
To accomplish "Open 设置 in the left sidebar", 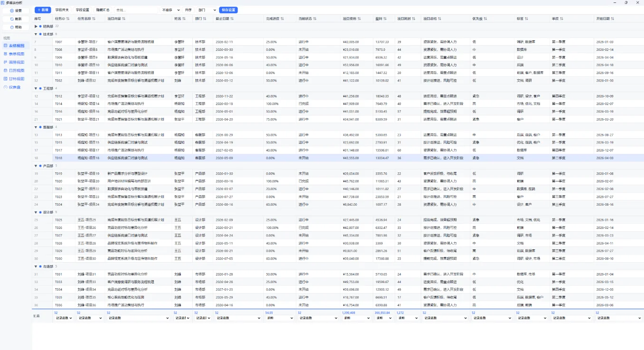I will (x=16, y=10).
